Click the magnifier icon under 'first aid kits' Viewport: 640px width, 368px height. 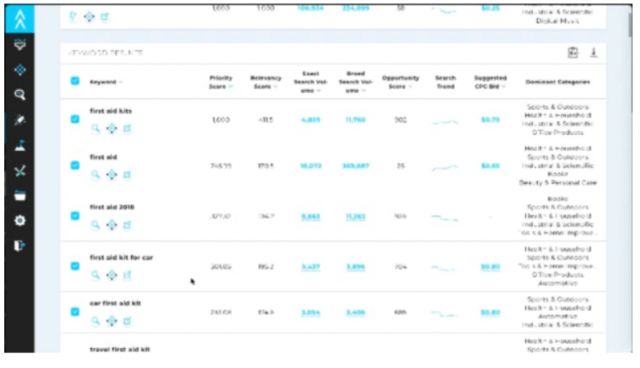(x=96, y=129)
